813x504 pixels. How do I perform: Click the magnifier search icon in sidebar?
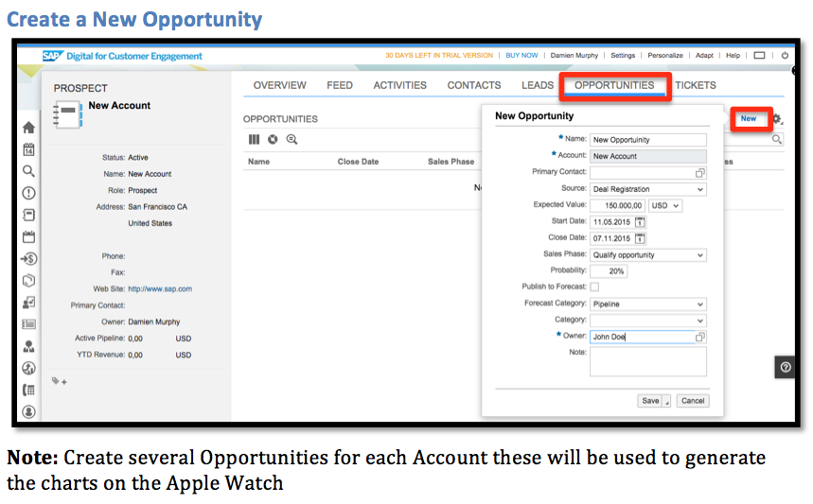click(x=28, y=171)
